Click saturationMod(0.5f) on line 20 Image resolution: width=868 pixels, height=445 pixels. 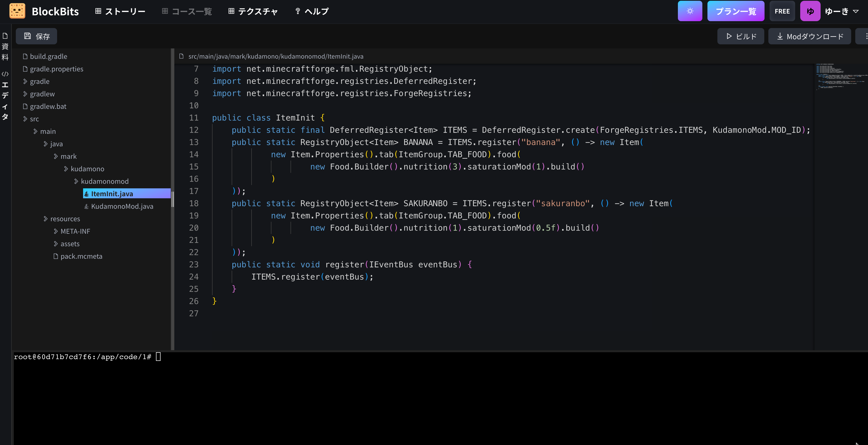[514, 228]
